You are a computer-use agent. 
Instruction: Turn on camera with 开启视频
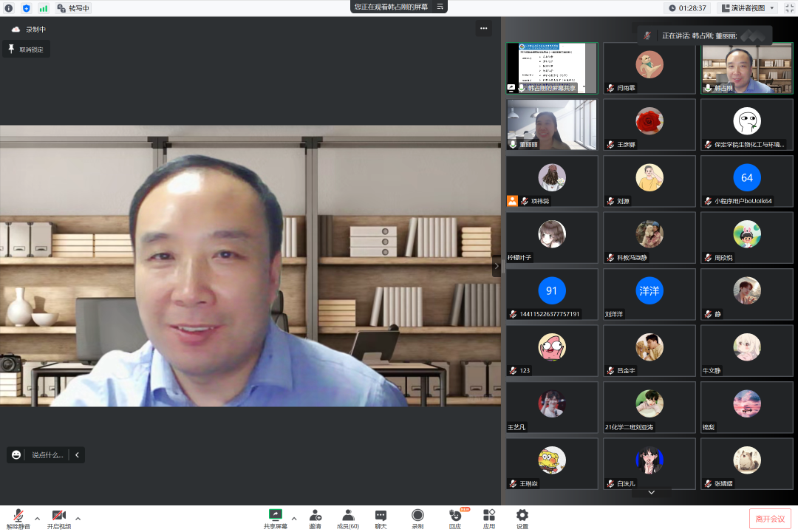pyautogui.click(x=59, y=516)
